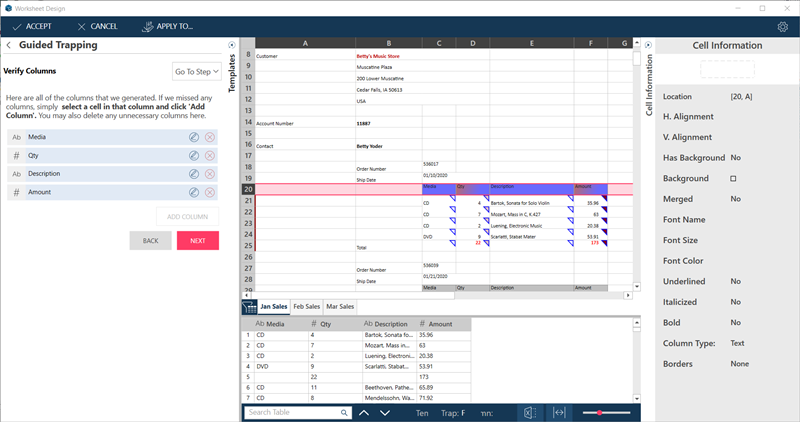Switch to the Feb Sales tab
Viewport: 800px width, 422px height.
306,306
